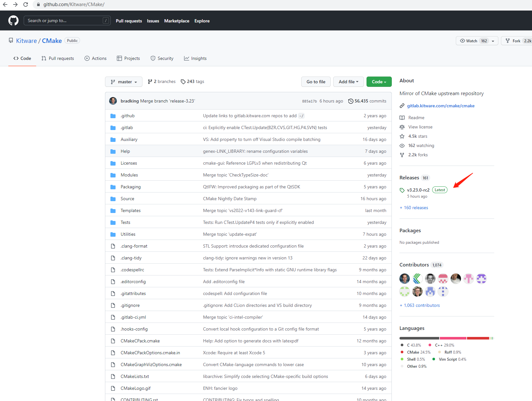Click the Help folder icon
Image resolution: width=532 pixels, height=401 pixels.
pos(113,151)
